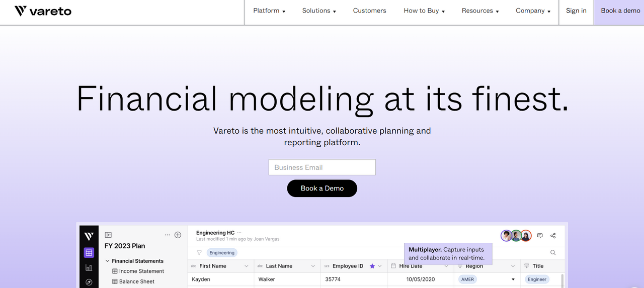Go to the Customers menu item
This screenshot has height=288, width=644.
tap(370, 11)
